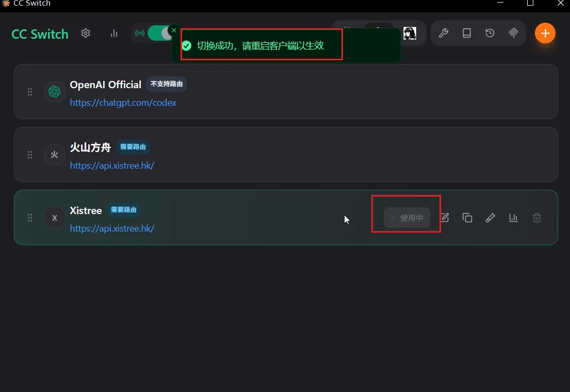Grab the drag handle of OpenAI Official

pos(30,92)
